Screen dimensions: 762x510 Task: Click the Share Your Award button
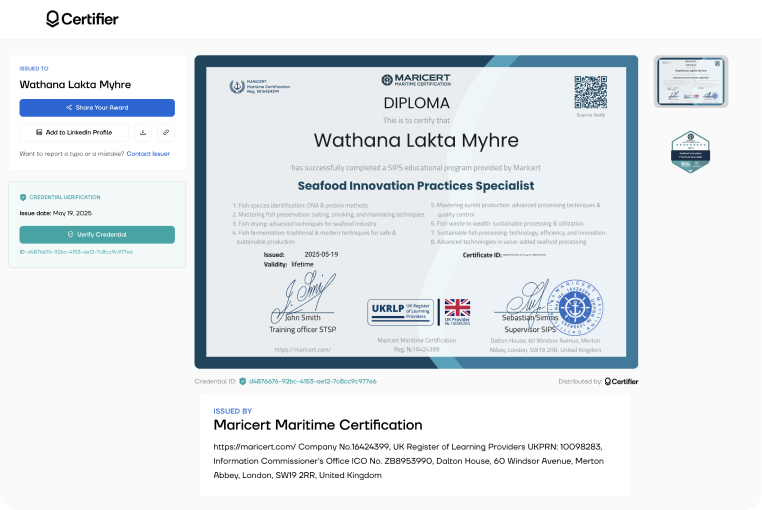[97, 108]
